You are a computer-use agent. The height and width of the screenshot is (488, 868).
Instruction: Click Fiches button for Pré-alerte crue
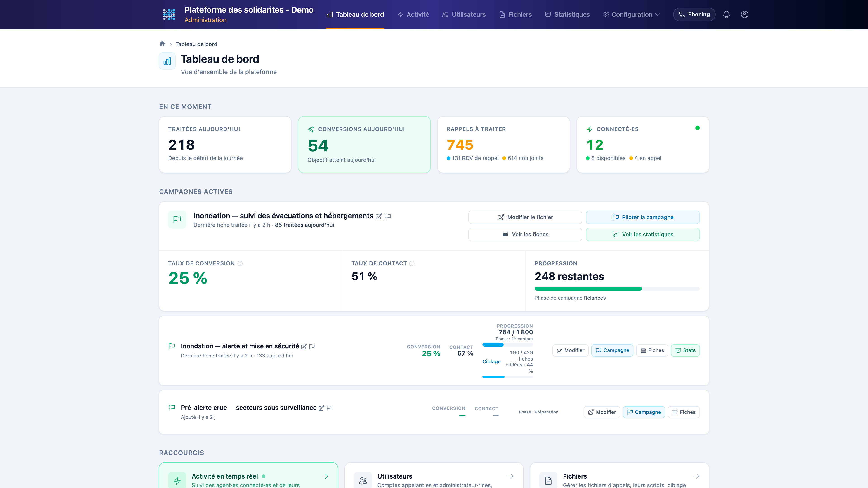683,412
